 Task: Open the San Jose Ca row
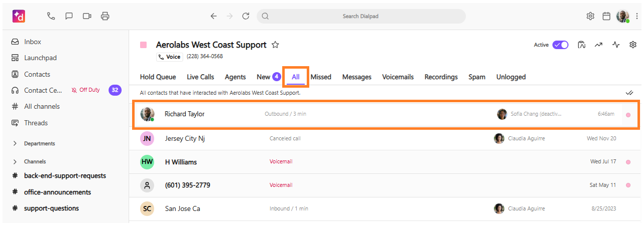[x=385, y=209]
